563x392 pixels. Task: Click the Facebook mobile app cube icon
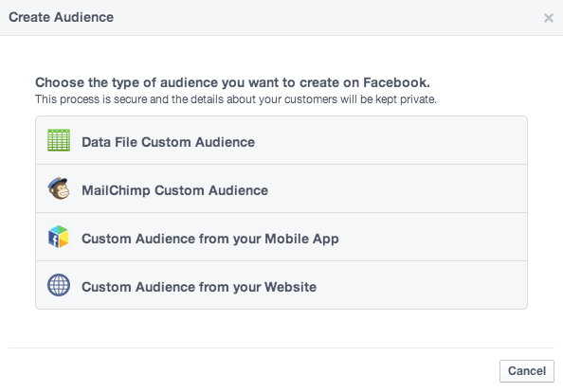(59, 237)
